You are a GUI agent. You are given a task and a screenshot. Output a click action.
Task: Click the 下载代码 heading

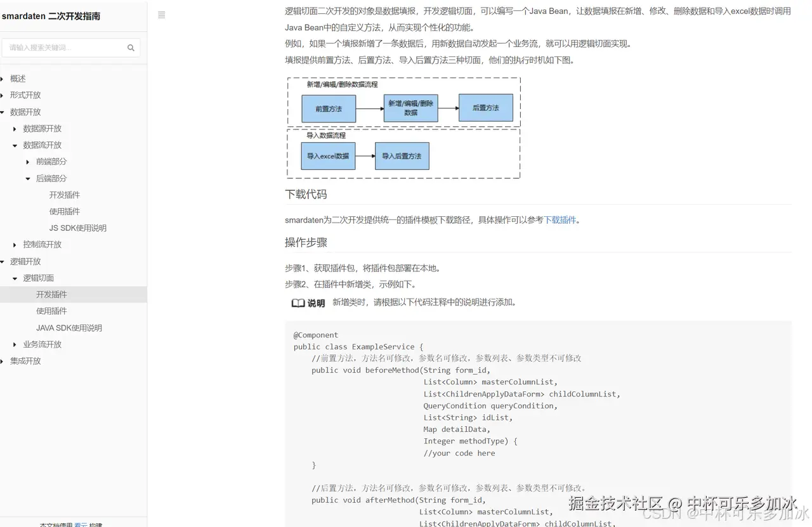coord(306,194)
